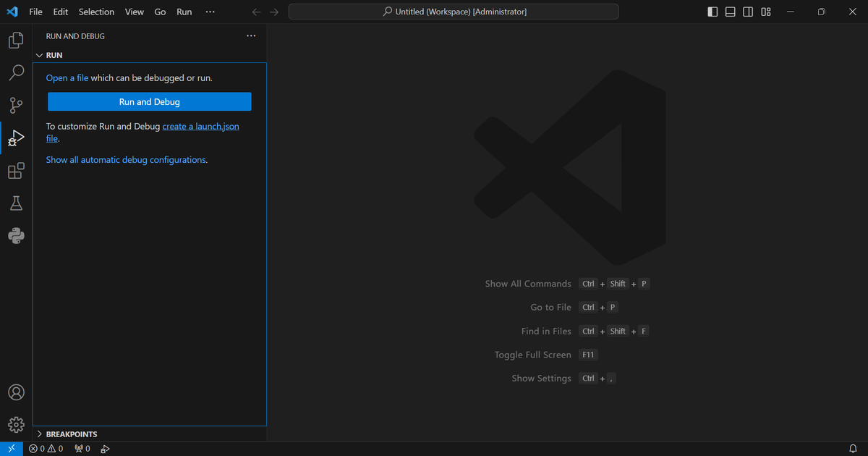
Task: Go forward with the right arrow
Action: 273,12
